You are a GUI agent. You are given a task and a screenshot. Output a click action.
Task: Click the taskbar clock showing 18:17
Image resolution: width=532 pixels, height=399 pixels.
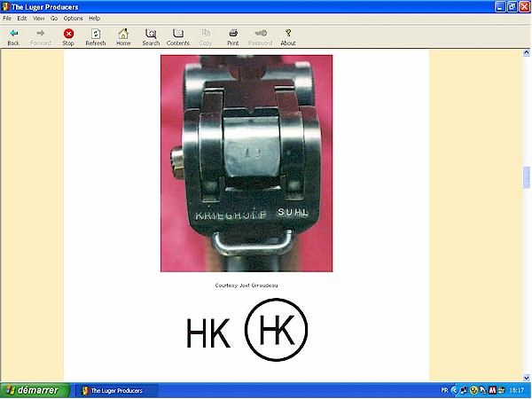pyautogui.click(x=516, y=390)
